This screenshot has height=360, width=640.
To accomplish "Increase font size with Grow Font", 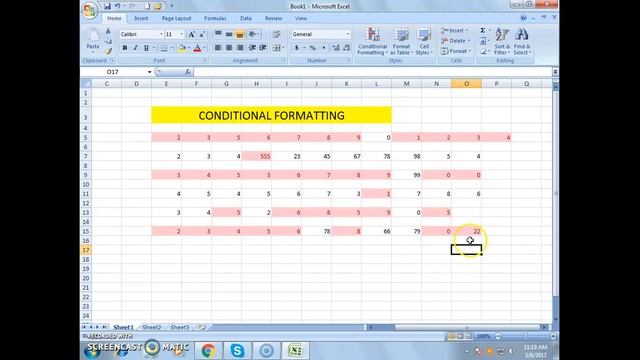I will (x=191, y=34).
